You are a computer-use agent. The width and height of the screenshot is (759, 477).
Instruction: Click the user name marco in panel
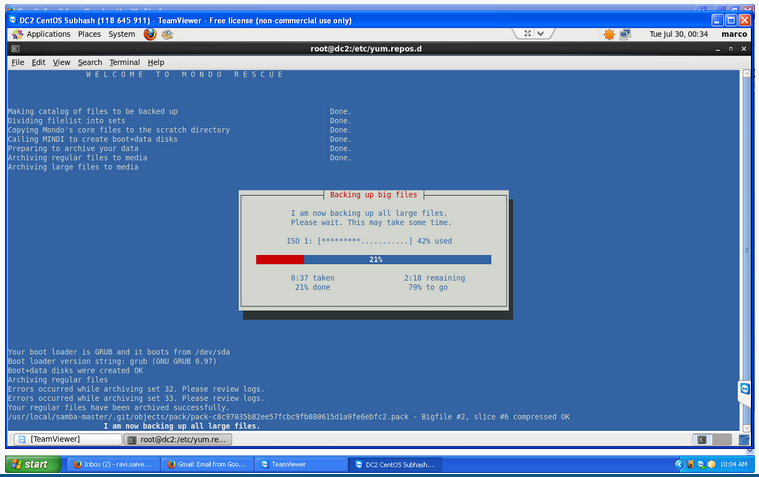coord(733,34)
